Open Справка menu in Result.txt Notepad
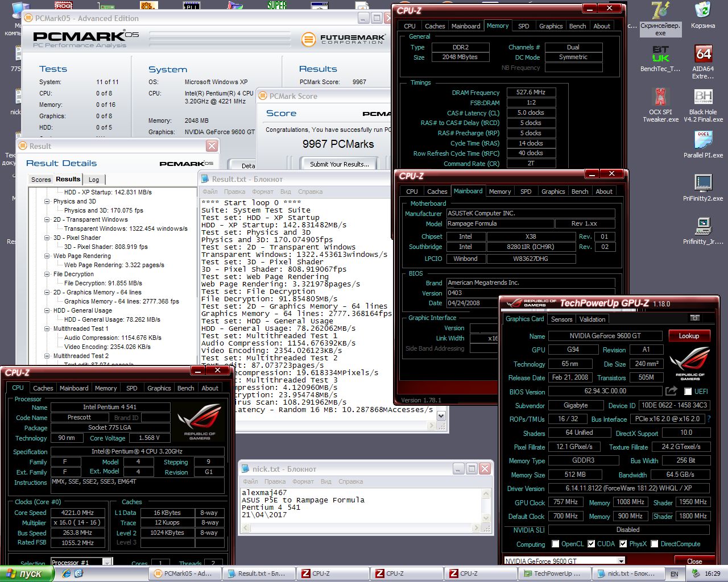Image resolution: width=728 pixels, height=582 pixels. [310, 192]
